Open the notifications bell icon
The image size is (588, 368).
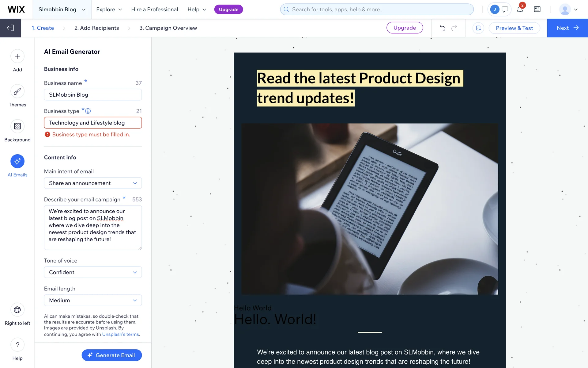[x=520, y=10]
